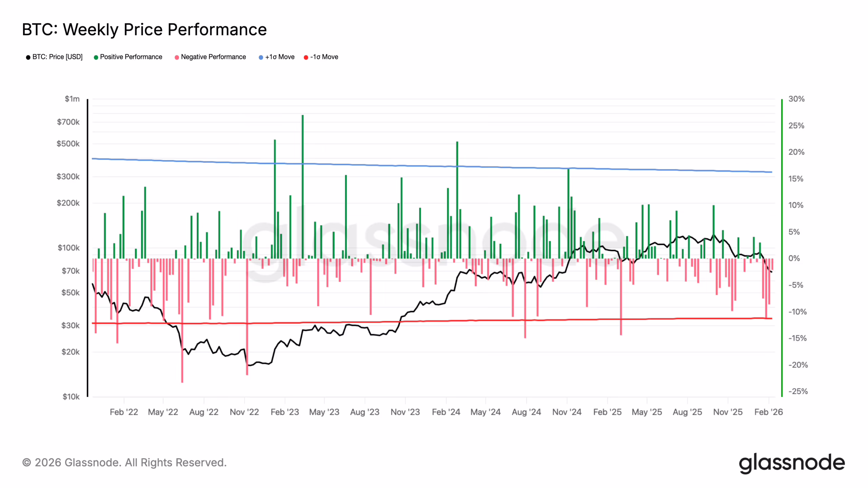Click the 30% right axis label
Screen dimensions: 868x488
[x=796, y=99]
